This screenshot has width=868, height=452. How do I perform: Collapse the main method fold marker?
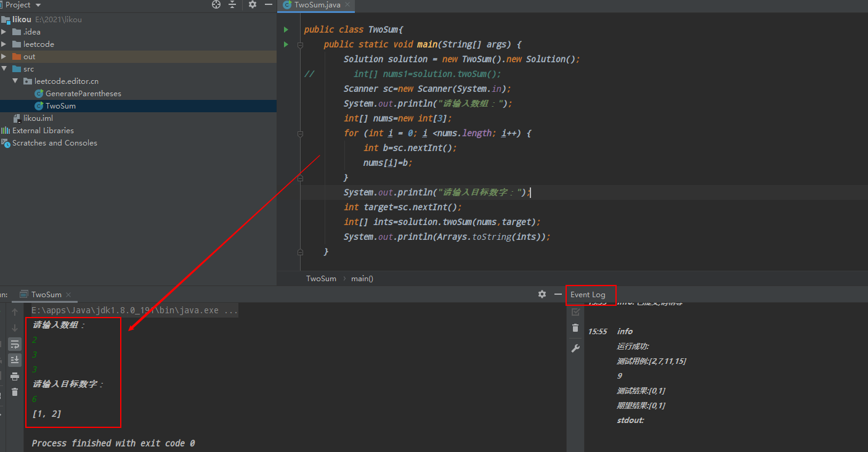[300, 44]
